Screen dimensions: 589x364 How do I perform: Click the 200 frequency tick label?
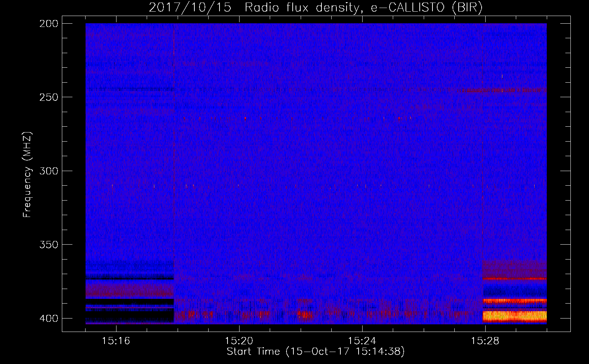click(x=48, y=24)
